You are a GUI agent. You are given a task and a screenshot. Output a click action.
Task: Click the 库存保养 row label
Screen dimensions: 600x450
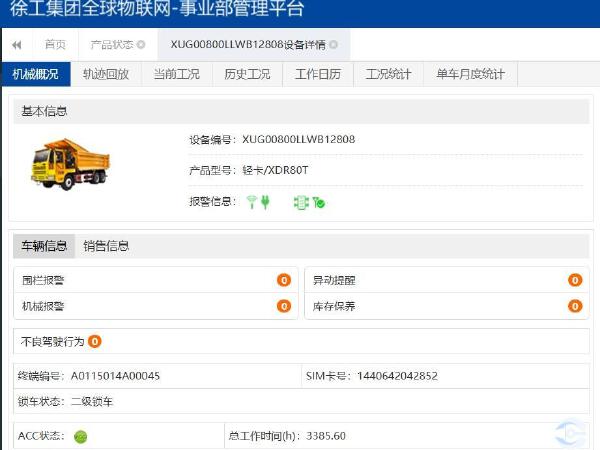pos(334,306)
